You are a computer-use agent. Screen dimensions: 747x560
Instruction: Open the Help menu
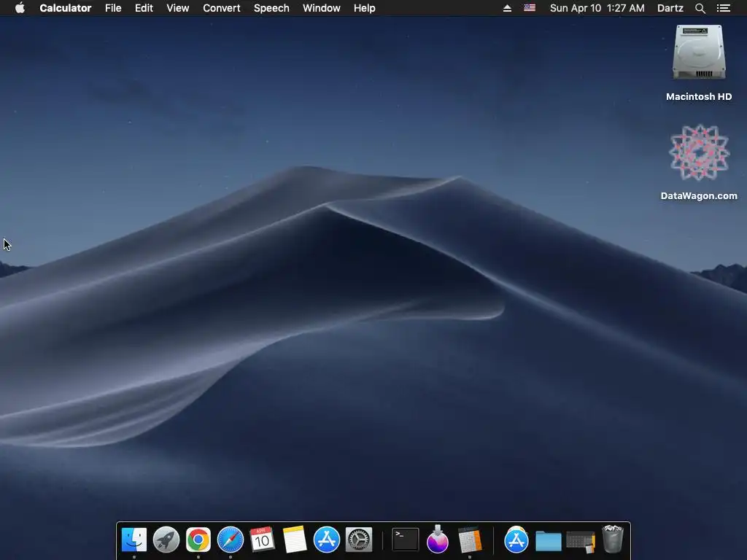(x=365, y=8)
